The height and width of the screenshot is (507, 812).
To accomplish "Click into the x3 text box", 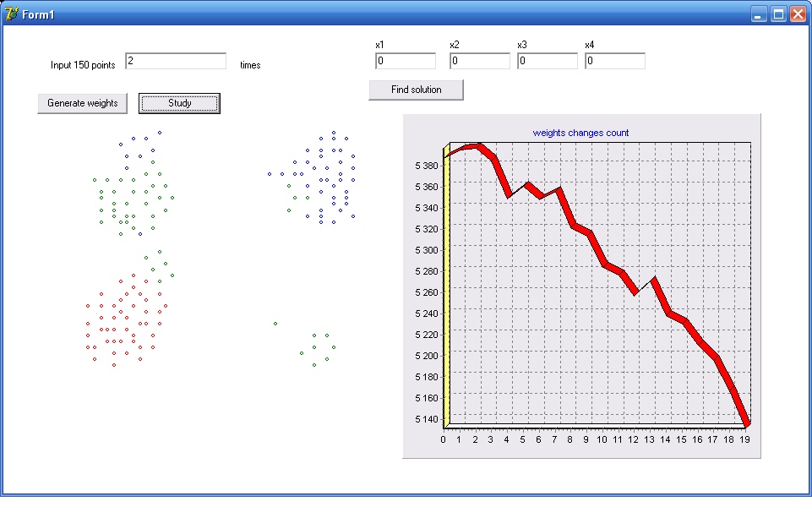I will [x=547, y=61].
